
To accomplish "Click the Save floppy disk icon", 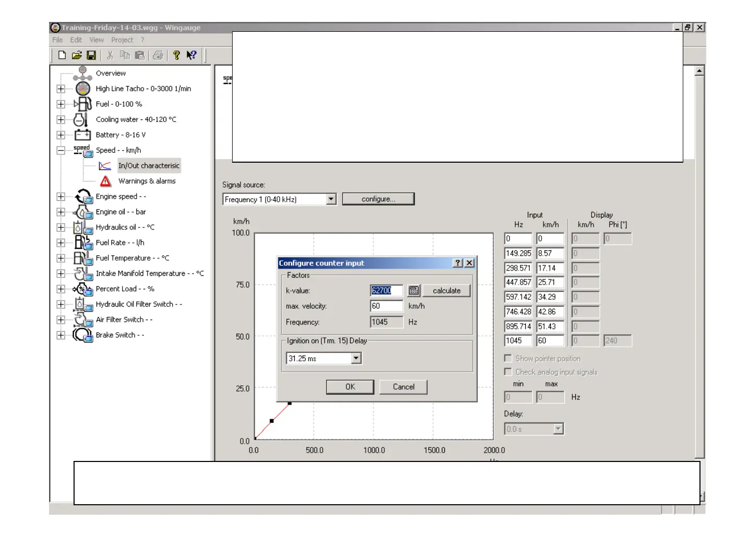I will click(x=91, y=55).
